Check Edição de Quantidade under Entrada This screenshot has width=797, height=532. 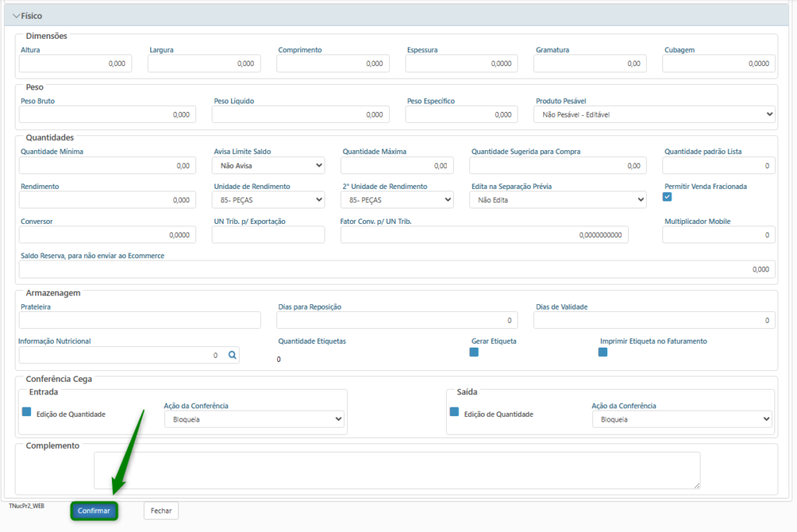(26, 412)
